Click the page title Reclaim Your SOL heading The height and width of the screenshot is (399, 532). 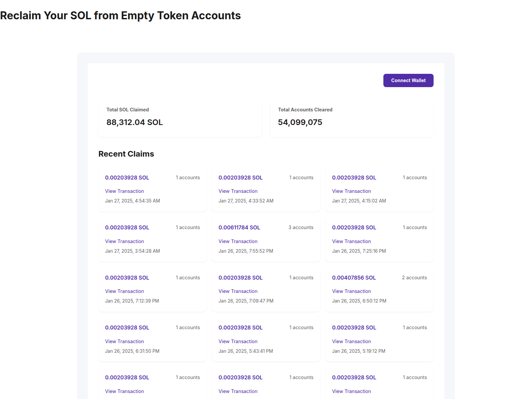[120, 16]
